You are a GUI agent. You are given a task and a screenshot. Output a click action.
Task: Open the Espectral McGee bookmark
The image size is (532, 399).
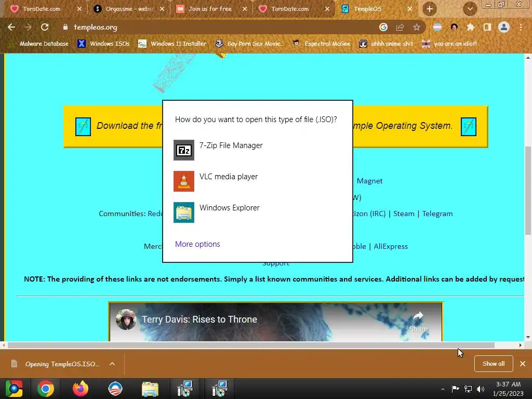[322, 44]
